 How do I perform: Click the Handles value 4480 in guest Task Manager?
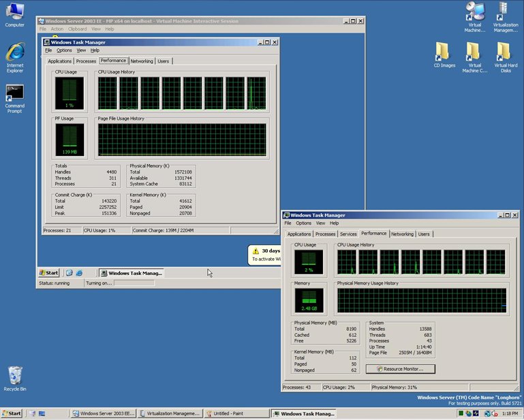tap(112, 172)
